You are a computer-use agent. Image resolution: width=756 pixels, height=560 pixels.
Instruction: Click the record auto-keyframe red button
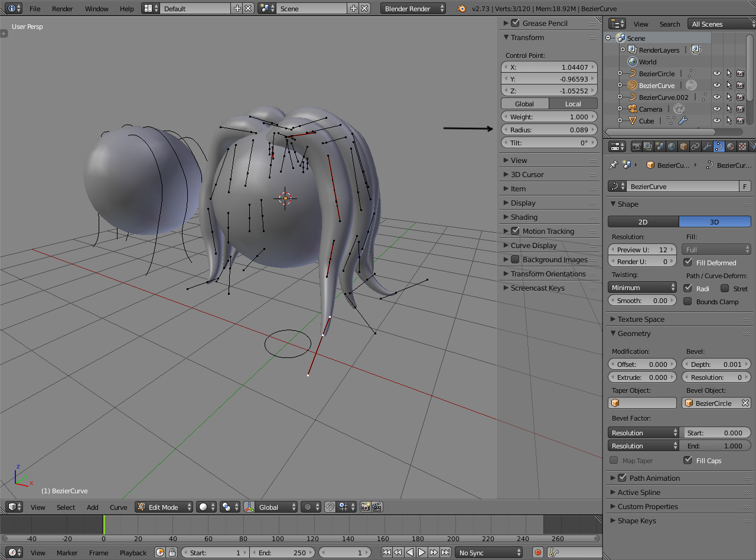[x=538, y=552]
